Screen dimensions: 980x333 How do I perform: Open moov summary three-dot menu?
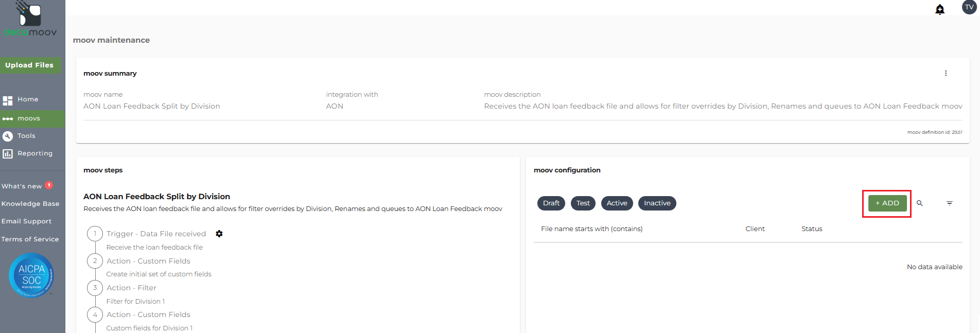pyautogui.click(x=946, y=73)
